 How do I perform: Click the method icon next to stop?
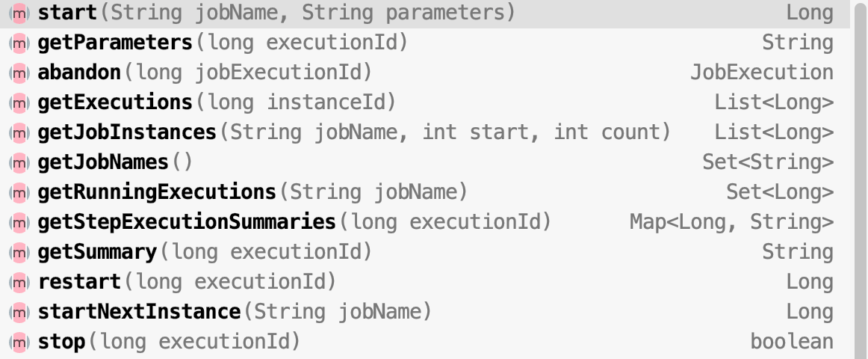(x=19, y=342)
